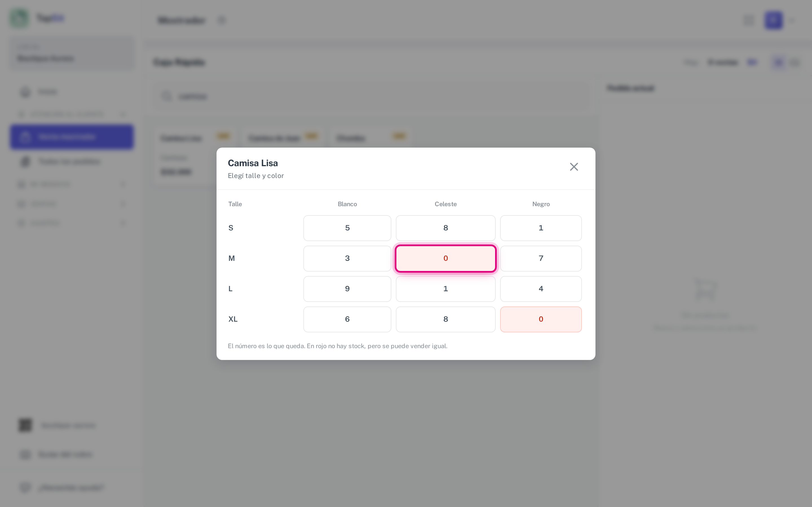Viewport: 812px width, 507px height.
Task: Pick size L Negro with stock 4
Action: 540,289
